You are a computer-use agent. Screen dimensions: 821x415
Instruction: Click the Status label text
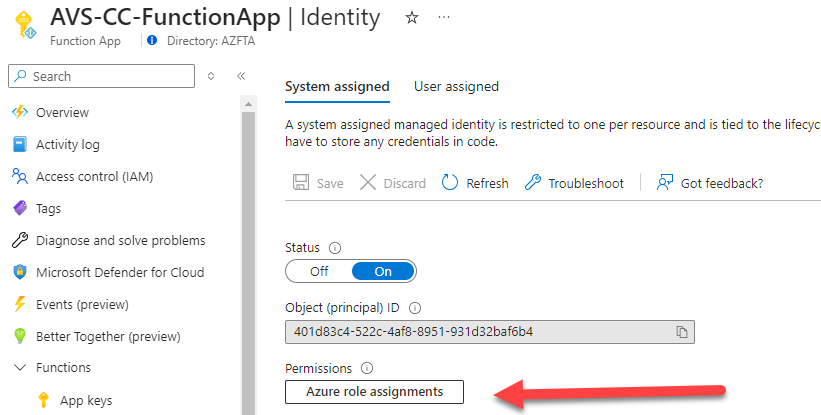[x=302, y=248]
